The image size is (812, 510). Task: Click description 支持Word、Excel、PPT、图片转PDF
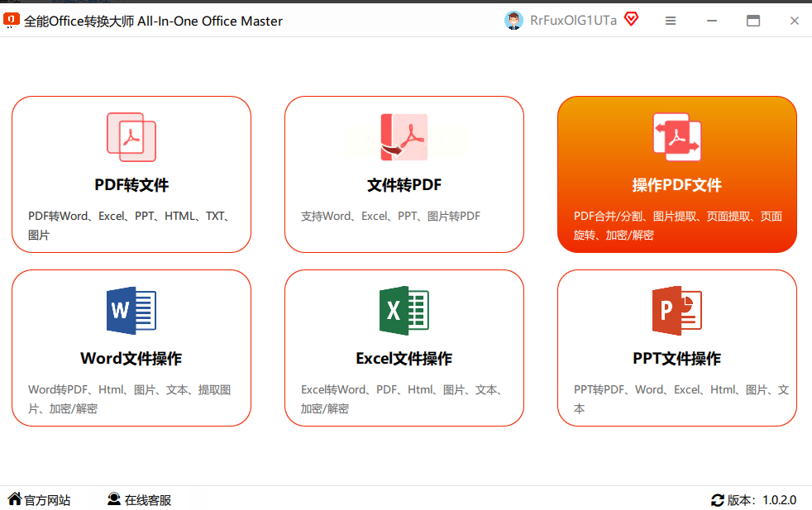click(391, 217)
